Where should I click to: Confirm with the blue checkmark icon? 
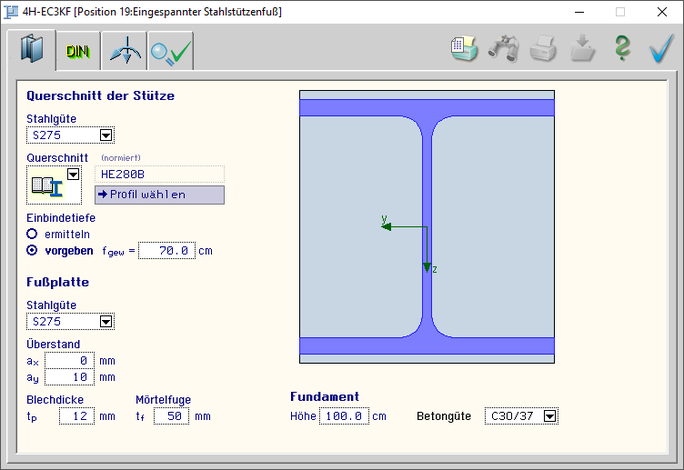[x=661, y=50]
